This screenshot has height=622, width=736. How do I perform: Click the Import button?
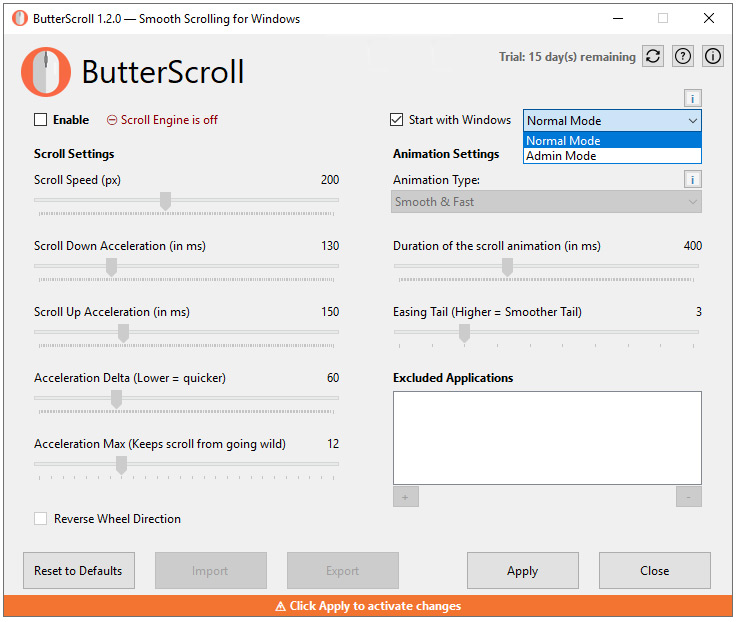point(211,570)
